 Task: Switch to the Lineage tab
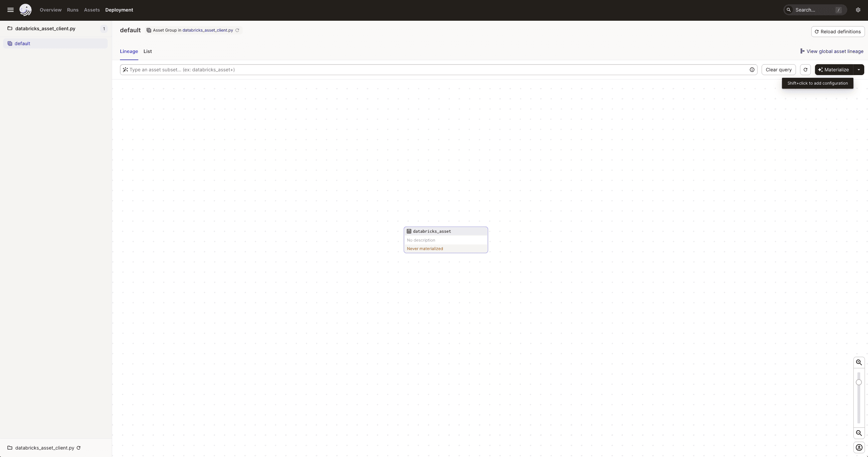click(x=128, y=51)
